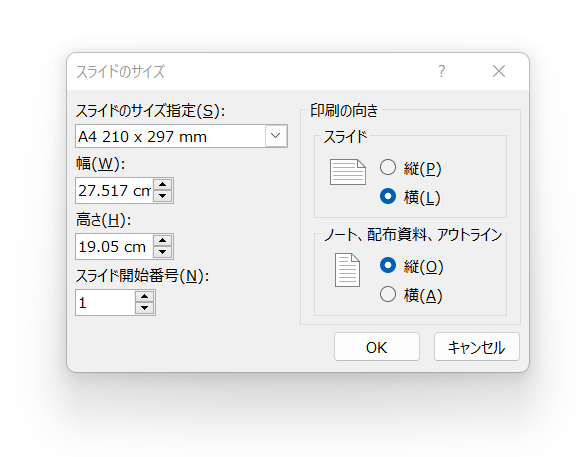This screenshot has height=457, width=580.
Task: Close the slide size dialog
Action: 499,71
